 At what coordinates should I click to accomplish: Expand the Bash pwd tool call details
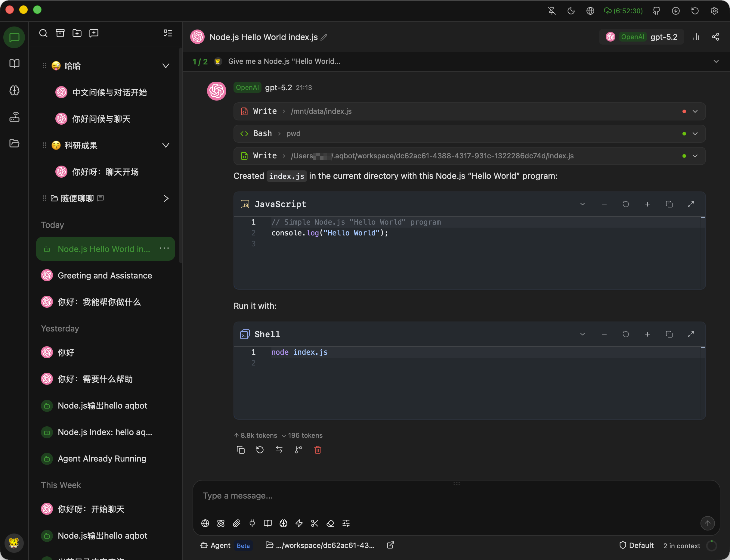tap(695, 133)
